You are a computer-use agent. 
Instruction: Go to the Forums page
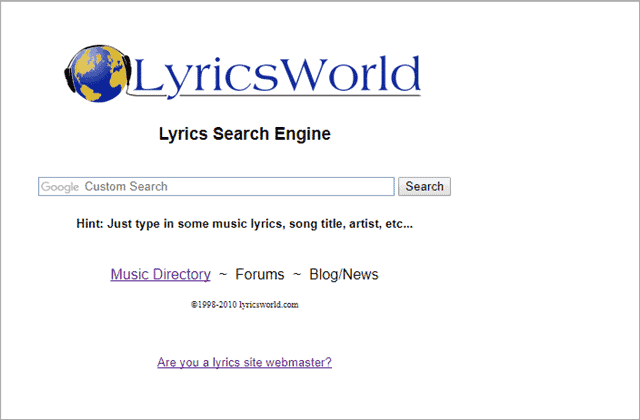point(260,274)
